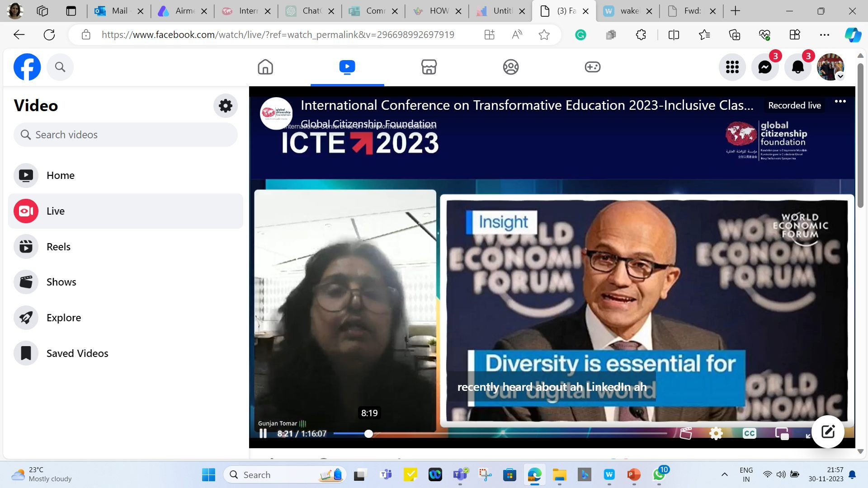Select Saved Videos in Video sidebar

(x=126, y=353)
